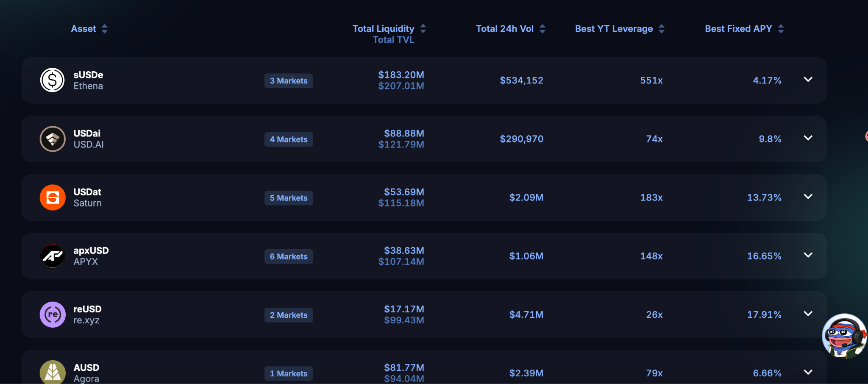Screen dimensions: 868x384
Task: Expand the USDat row chevron
Action: tap(808, 197)
